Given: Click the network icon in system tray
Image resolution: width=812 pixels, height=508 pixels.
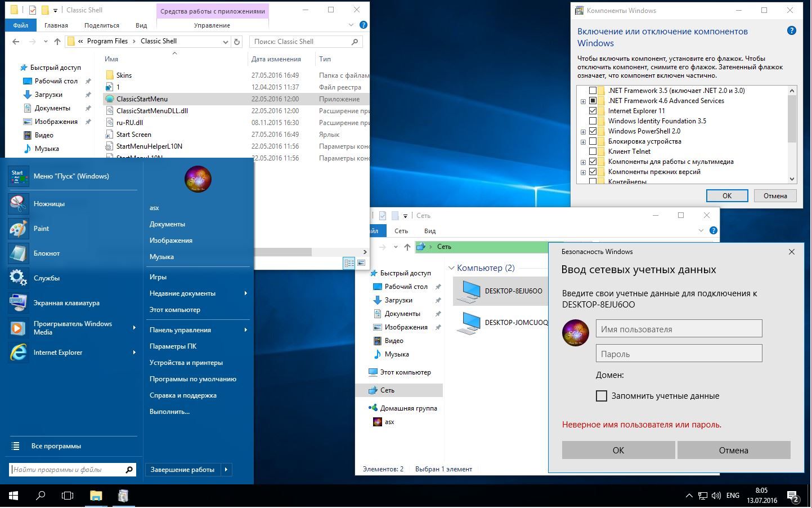Looking at the screenshot, I should tap(703, 496).
